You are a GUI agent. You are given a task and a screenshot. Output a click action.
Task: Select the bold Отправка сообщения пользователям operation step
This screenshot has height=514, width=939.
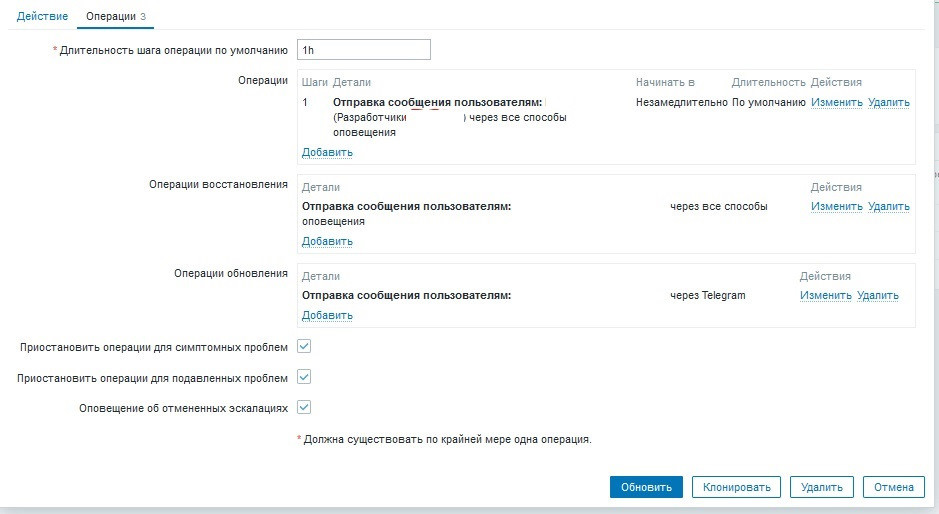point(437,102)
